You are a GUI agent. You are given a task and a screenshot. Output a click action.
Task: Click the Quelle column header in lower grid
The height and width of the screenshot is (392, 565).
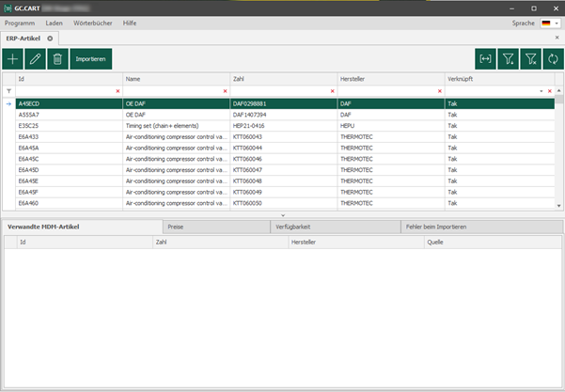coord(493,243)
